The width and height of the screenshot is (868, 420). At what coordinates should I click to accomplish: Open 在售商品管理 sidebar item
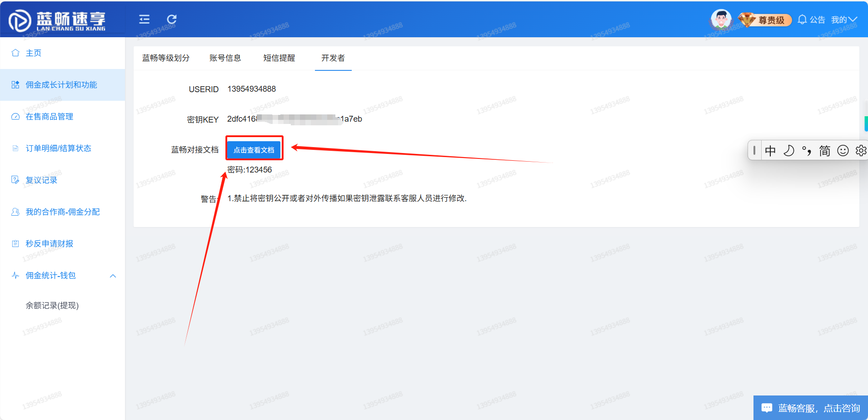(63, 117)
